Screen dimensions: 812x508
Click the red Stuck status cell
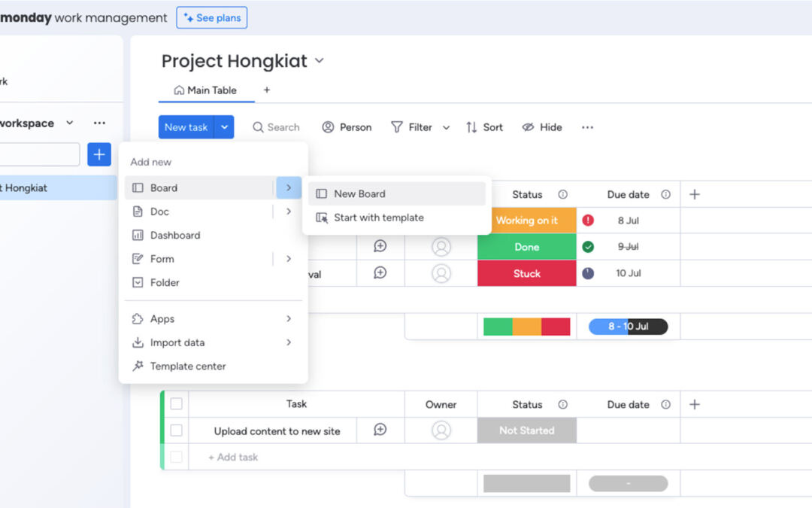tap(526, 273)
